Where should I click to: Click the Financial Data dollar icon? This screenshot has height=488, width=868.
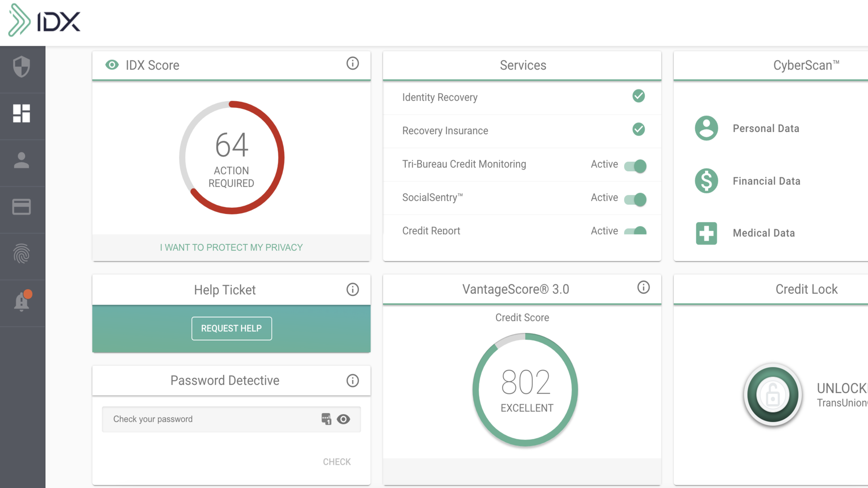706,181
